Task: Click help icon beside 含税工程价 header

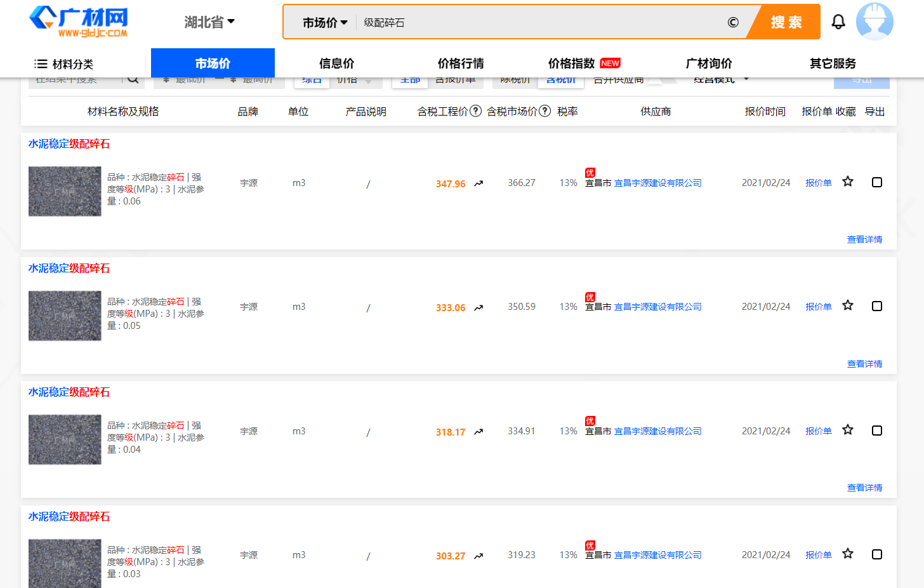Action: (x=475, y=111)
